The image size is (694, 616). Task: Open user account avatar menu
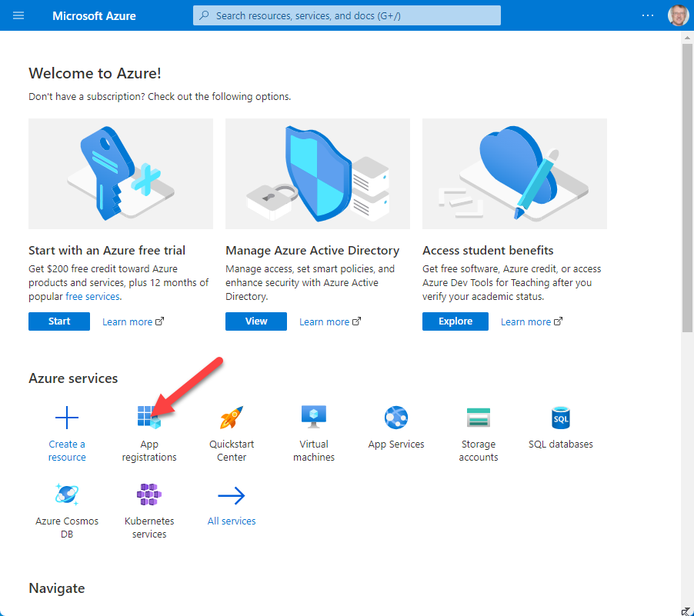(678, 15)
